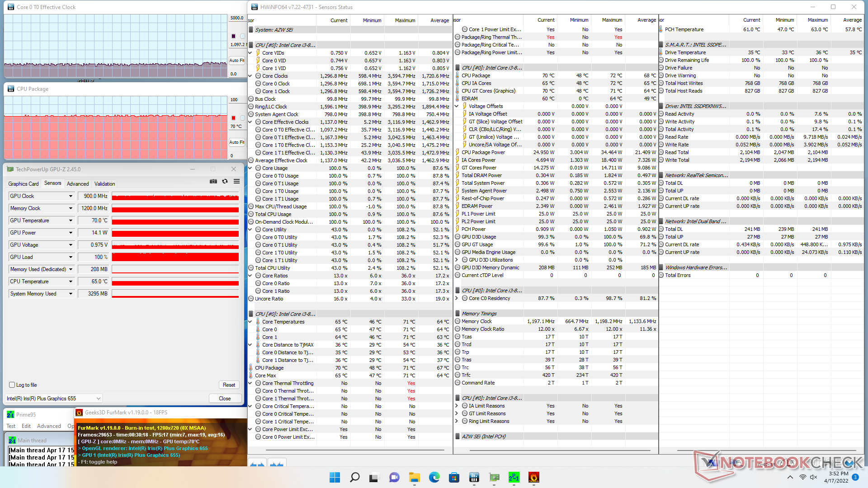The width and height of the screenshot is (868, 488).
Task: Open HWiNFO taskbar icon
Action: [474, 477]
